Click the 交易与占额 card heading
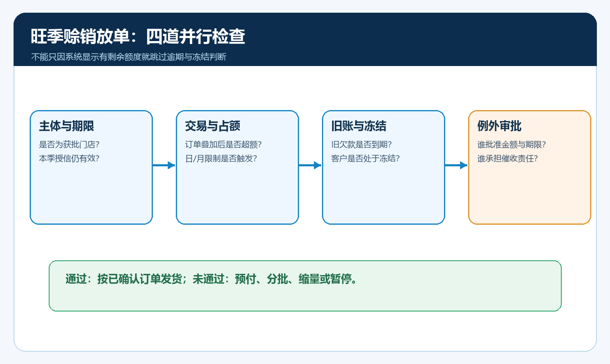610x364 pixels. pos(213,126)
